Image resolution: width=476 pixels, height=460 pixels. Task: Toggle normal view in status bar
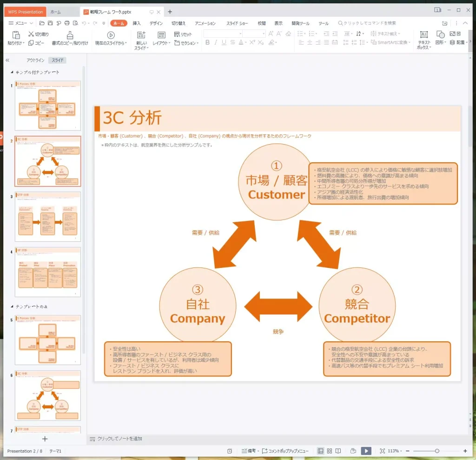tap(320, 451)
